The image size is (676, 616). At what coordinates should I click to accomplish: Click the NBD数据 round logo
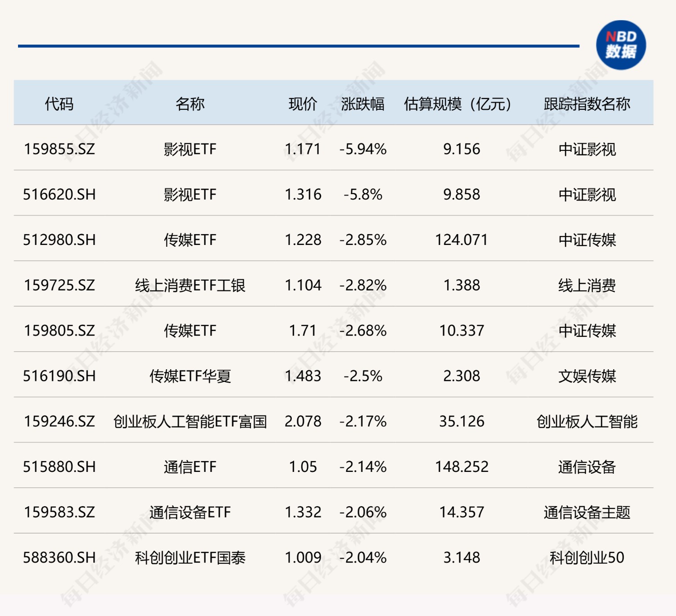pos(621,45)
